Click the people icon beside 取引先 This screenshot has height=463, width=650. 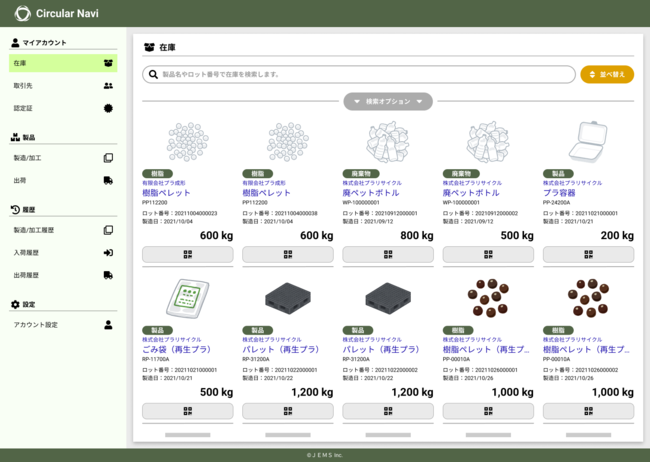pyautogui.click(x=108, y=86)
